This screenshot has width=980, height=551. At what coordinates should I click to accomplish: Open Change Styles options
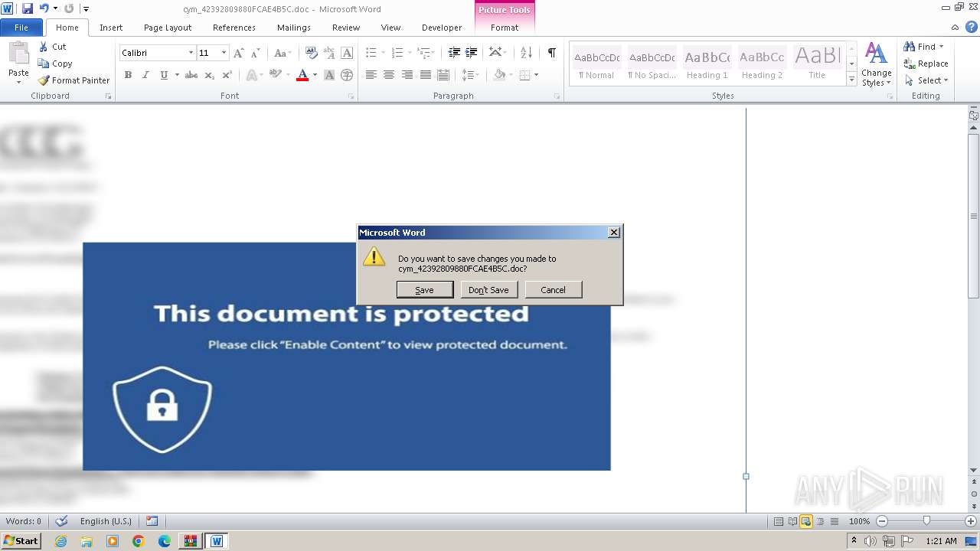pyautogui.click(x=877, y=65)
